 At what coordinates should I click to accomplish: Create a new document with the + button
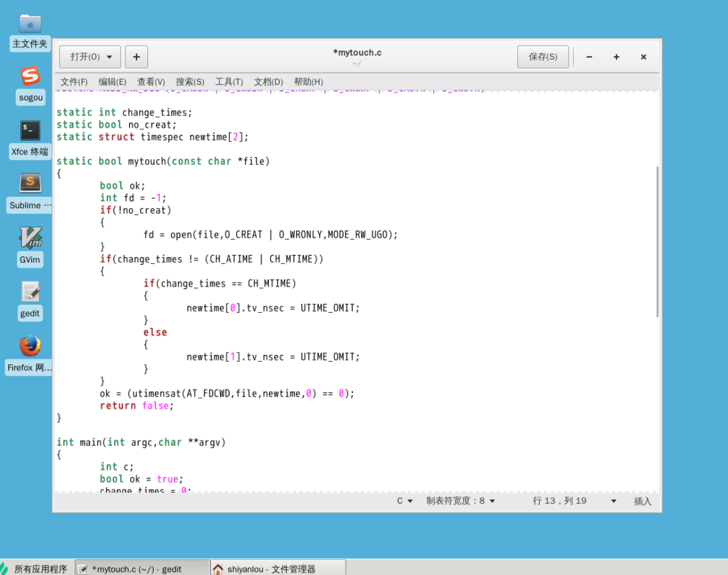tap(136, 56)
